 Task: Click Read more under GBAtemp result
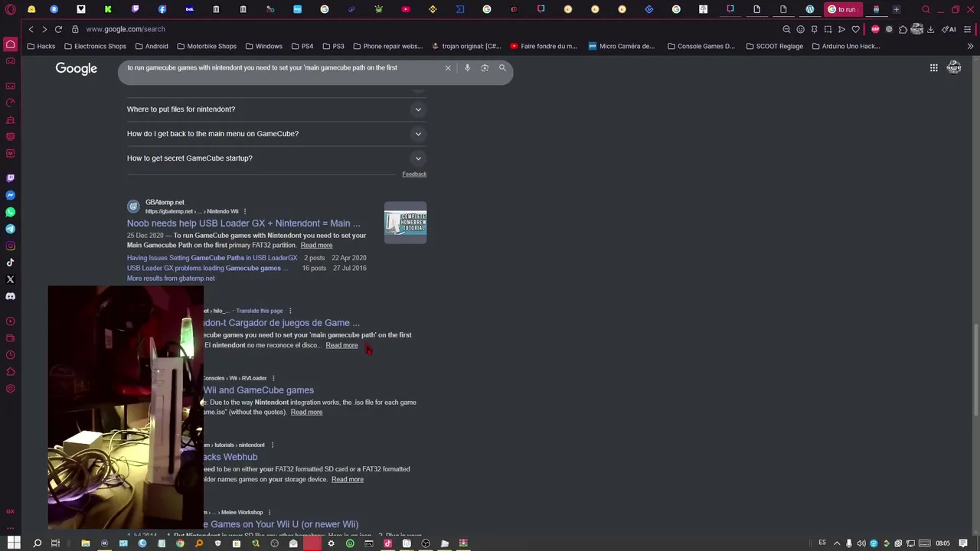316,245
